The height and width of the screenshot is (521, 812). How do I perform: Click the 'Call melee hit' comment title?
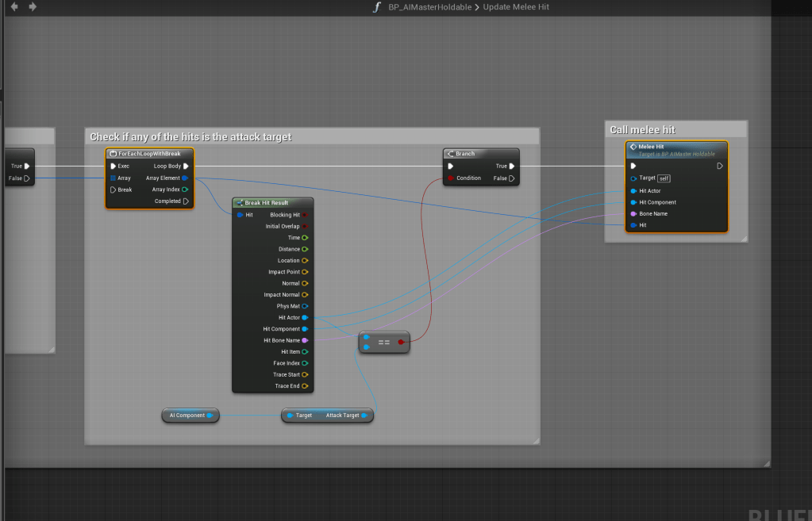click(642, 129)
